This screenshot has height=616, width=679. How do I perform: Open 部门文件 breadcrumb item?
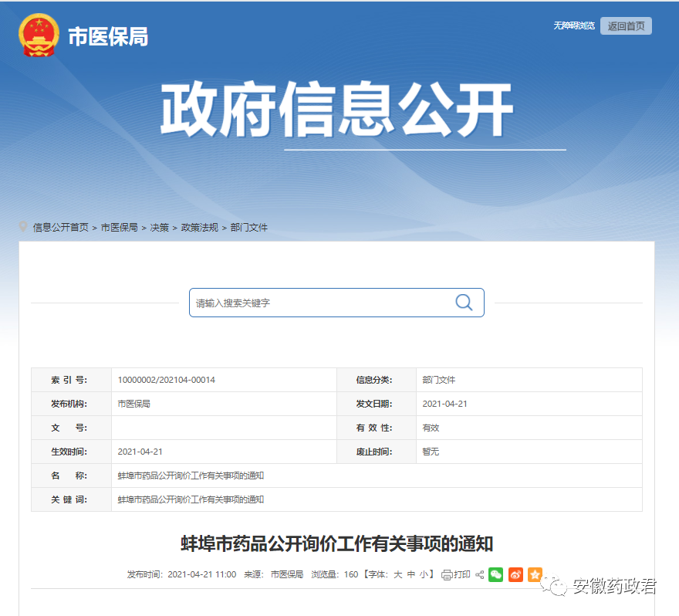[x=248, y=228]
